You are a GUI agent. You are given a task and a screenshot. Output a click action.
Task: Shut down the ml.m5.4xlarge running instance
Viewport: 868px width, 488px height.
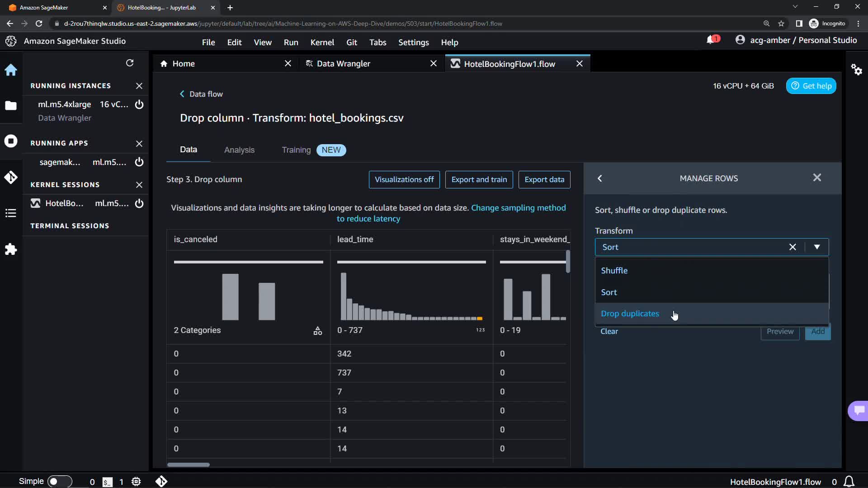click(139, 104)
